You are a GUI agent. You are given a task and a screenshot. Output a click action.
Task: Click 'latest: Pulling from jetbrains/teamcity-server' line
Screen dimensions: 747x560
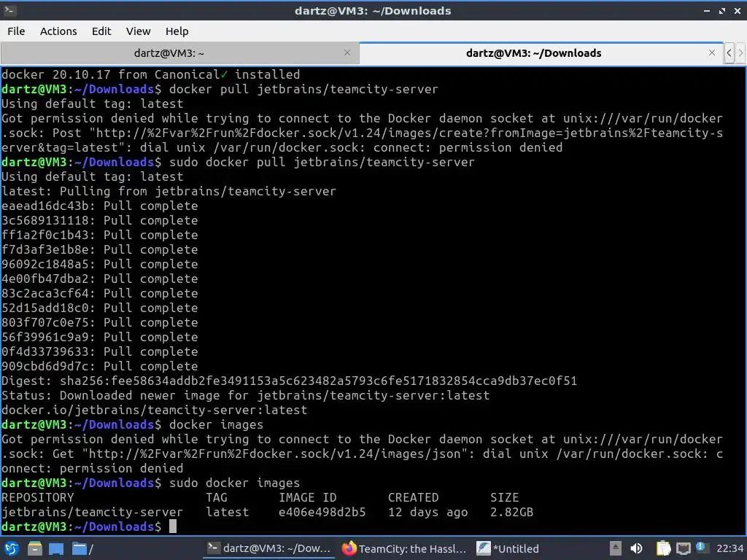(169, 191)
